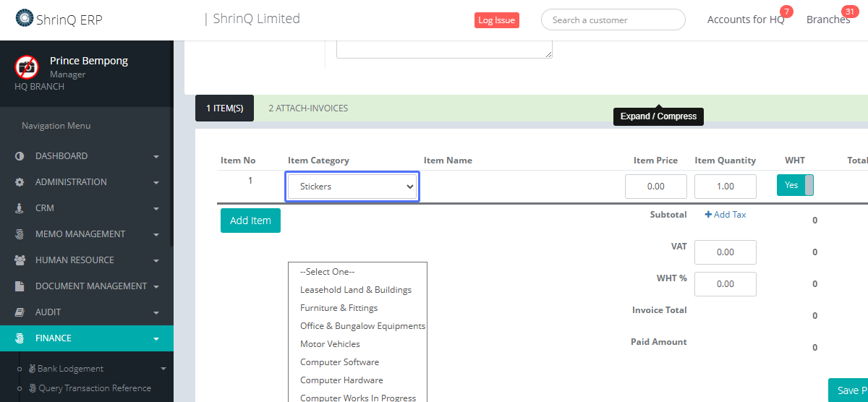Viewport: 868px width, 402px height.
Task: Click the Prince Bempong profile avatar
Action: [x=27, y=67]
